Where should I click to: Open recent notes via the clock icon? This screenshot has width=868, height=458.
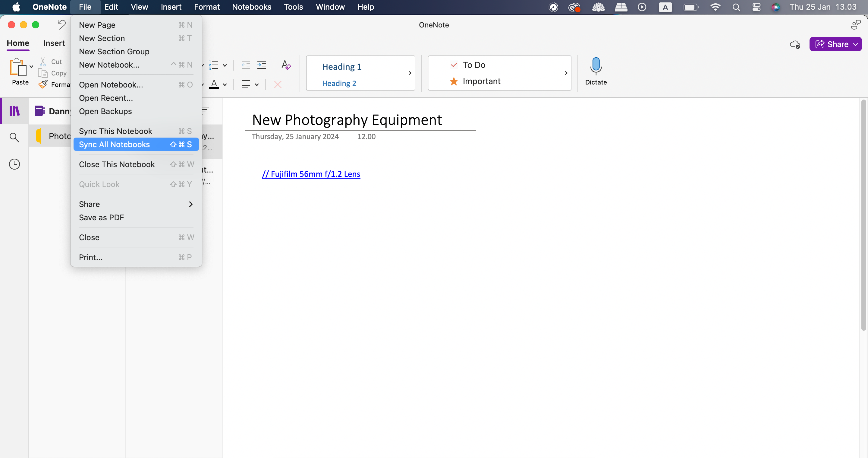14,164
